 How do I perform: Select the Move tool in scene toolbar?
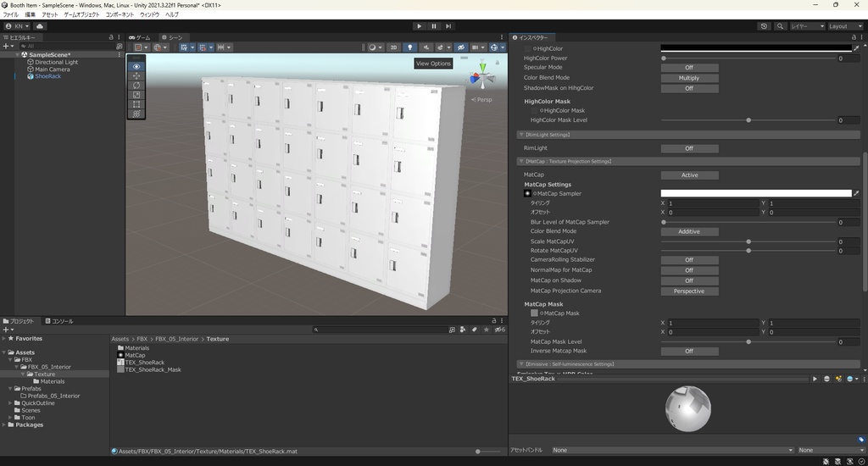[x=136, y=75]
